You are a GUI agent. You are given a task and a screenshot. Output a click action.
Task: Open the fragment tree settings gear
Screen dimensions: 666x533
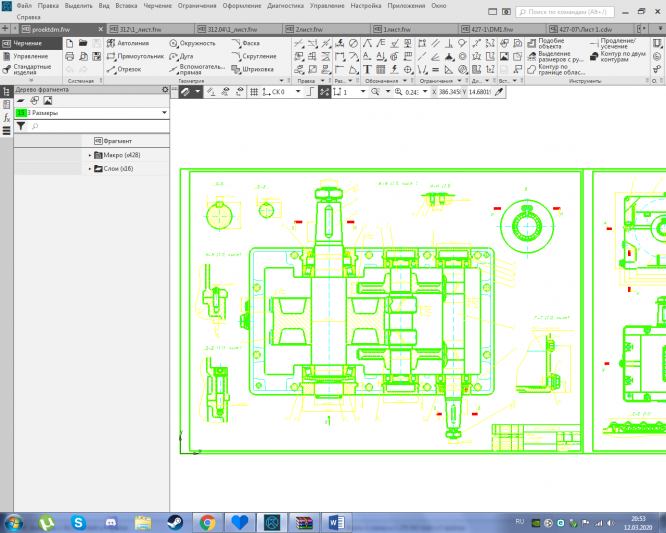166,89
